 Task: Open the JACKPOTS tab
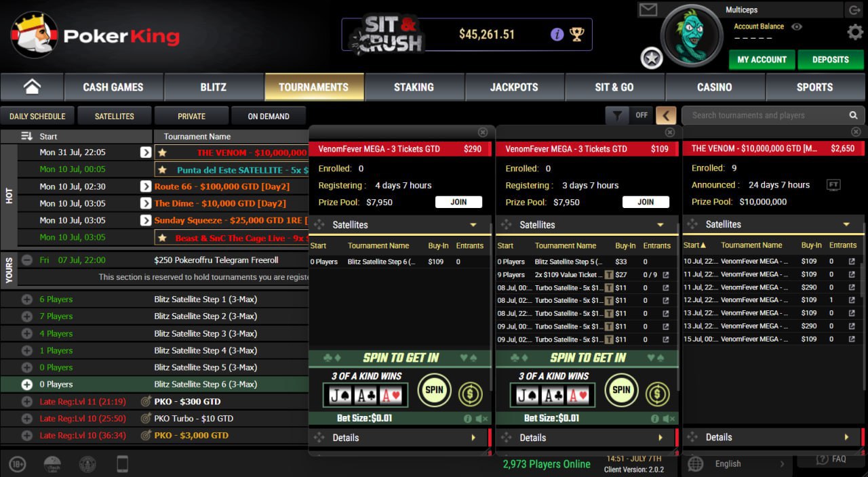[514, 87]
